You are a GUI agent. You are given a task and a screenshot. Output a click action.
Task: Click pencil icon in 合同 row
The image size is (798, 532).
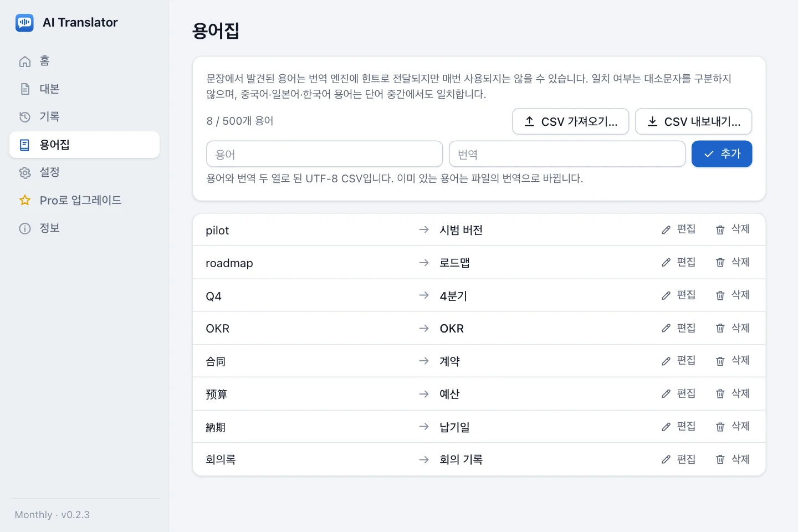pyautogui.click(x=666, y=361)
